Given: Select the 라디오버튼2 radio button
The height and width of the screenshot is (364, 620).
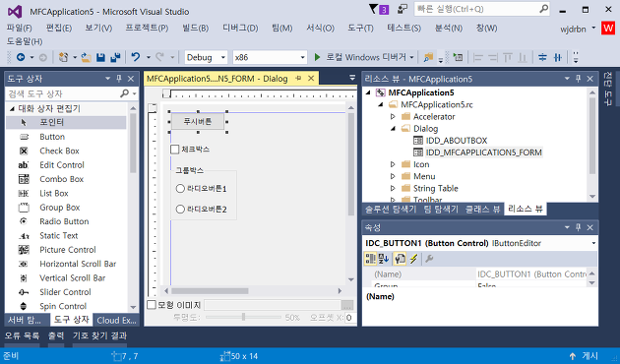Looking at the screenshot, I should (180, 210).
